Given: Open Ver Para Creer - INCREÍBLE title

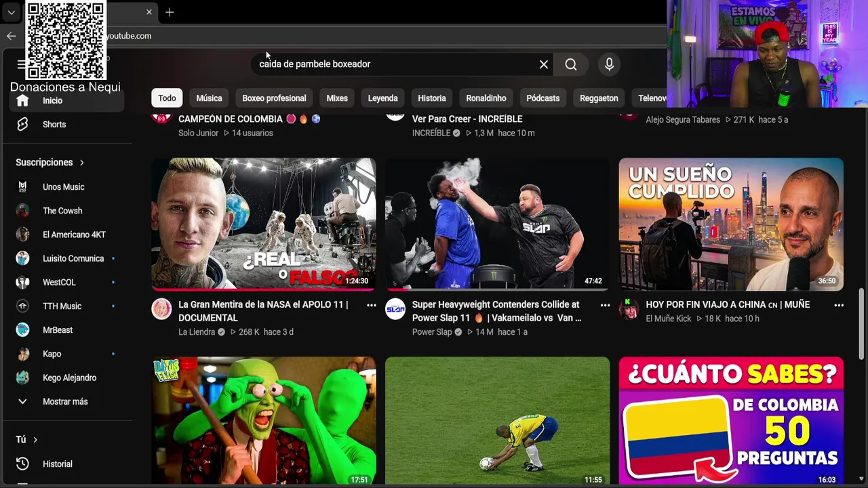Looking at the screenshot, I should [467, 119].
